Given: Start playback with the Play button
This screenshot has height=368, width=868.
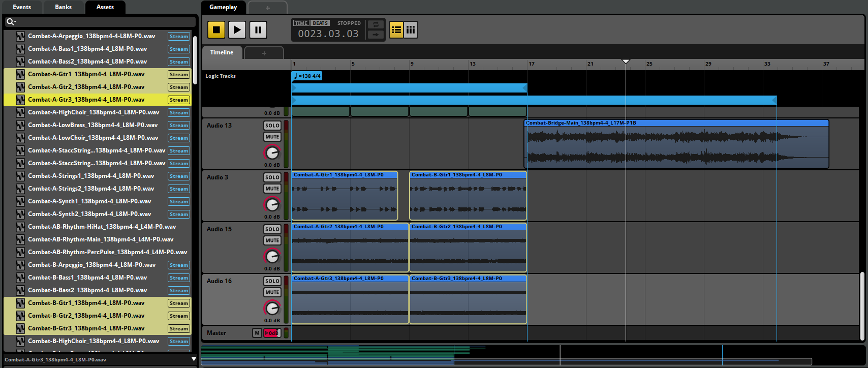Looking at the screenshot, I should (237, 29).
